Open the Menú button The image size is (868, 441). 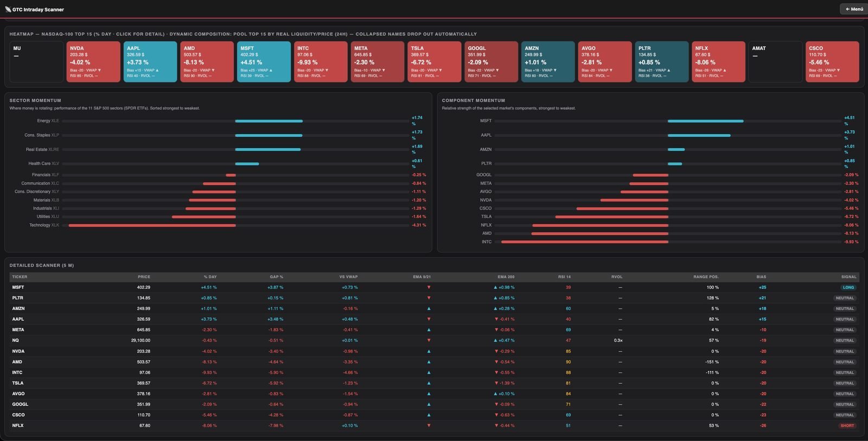(854, 9)
